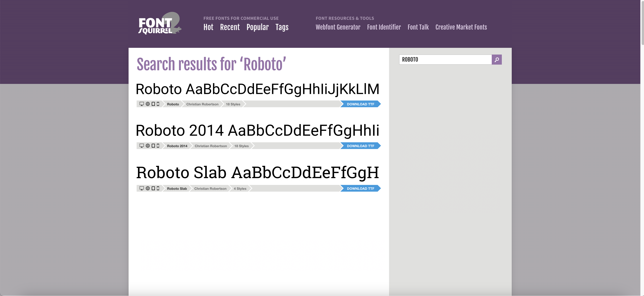This screenshot has height=296, width=644.
Task: Open the Tags menu
Action: tap(282, 27)
